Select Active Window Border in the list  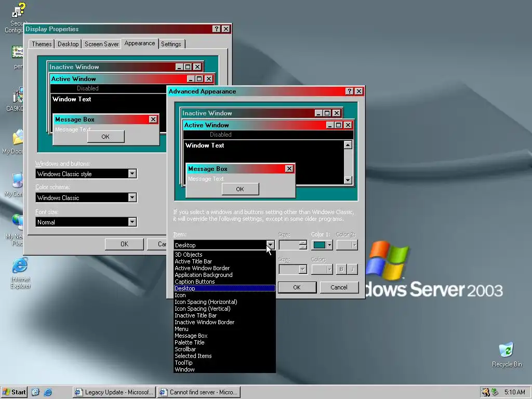(224, 268)
